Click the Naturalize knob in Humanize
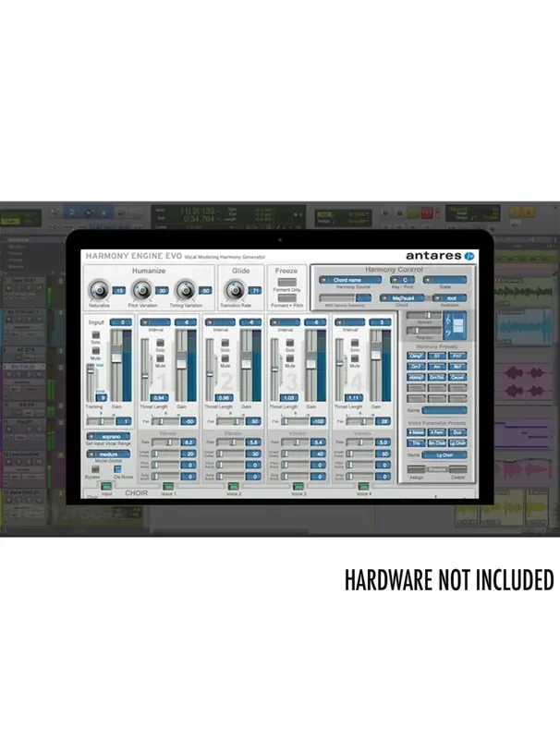Image resolution: width=560 pixels, height=739 pixels. pyautogui.click(x=99, y=290)
